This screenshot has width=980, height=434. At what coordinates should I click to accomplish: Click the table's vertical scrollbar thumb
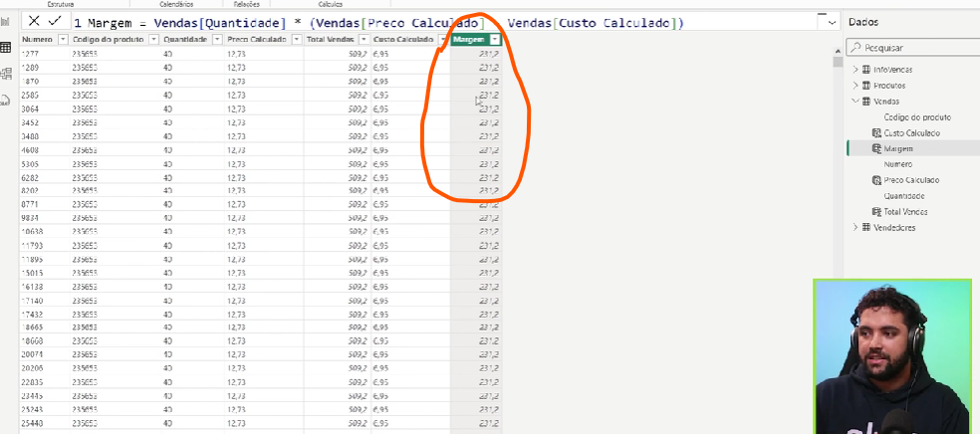pos(837,61)
